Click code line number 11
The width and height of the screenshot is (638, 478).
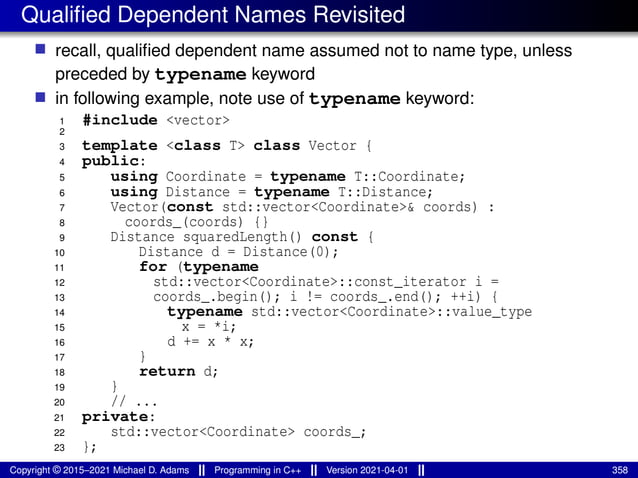point(59,268)
